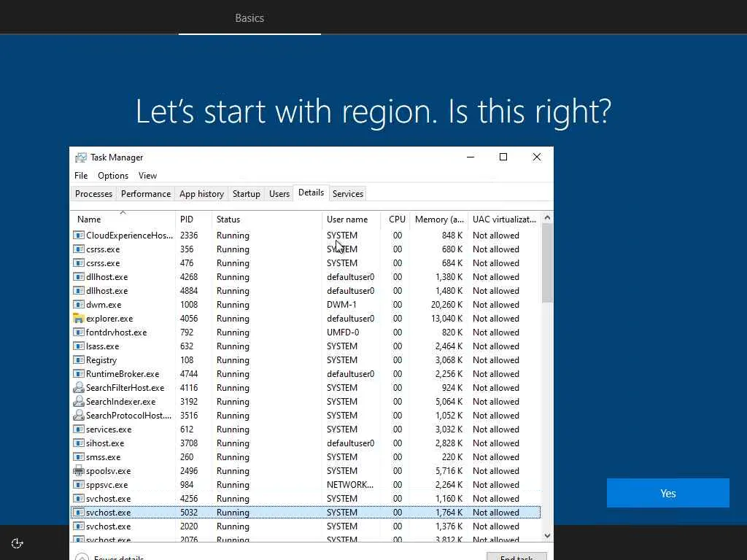Open the View menu
This screenshot has width=747, height=560.
(147, 176)
